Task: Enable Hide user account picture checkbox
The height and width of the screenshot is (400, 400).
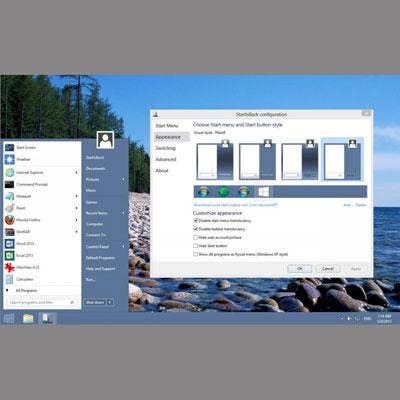Action: [196, 238]
